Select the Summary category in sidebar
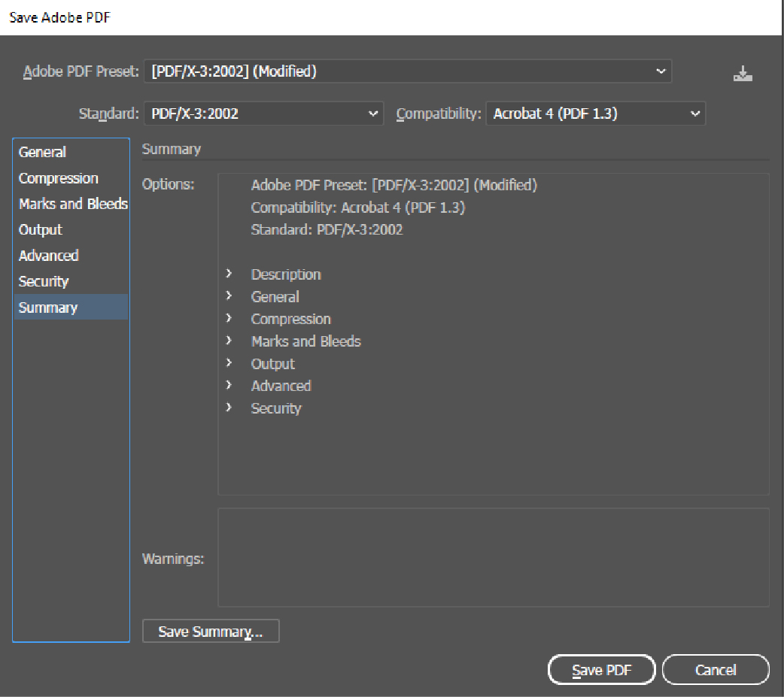 click(47, 308)
